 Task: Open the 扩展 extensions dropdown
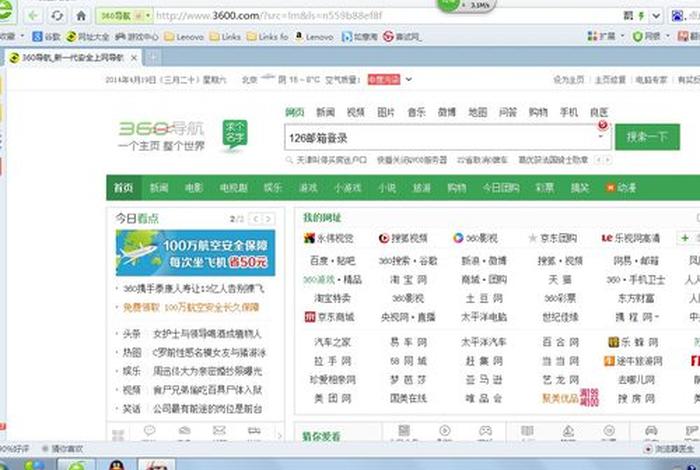click(606, 36)
